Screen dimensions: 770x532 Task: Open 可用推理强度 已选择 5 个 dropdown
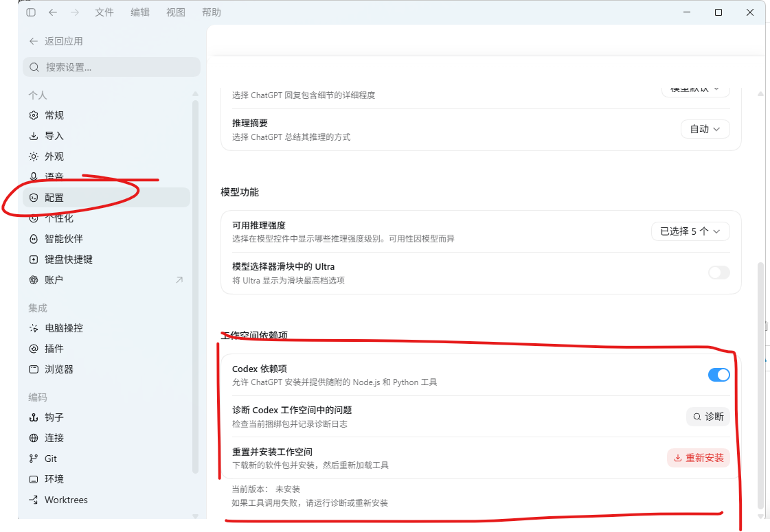(690, 231)
